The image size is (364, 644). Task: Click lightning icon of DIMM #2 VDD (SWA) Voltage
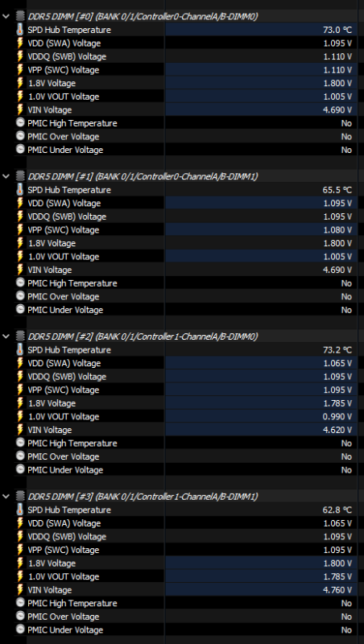pyautogui.click(x=20, y=363)
